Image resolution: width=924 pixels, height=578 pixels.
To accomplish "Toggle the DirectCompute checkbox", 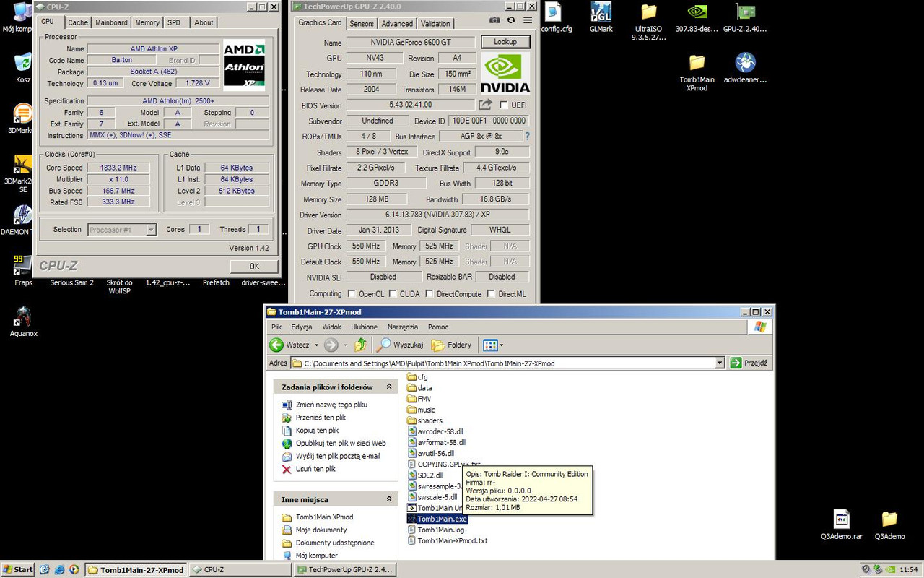I will pos(430,294).
